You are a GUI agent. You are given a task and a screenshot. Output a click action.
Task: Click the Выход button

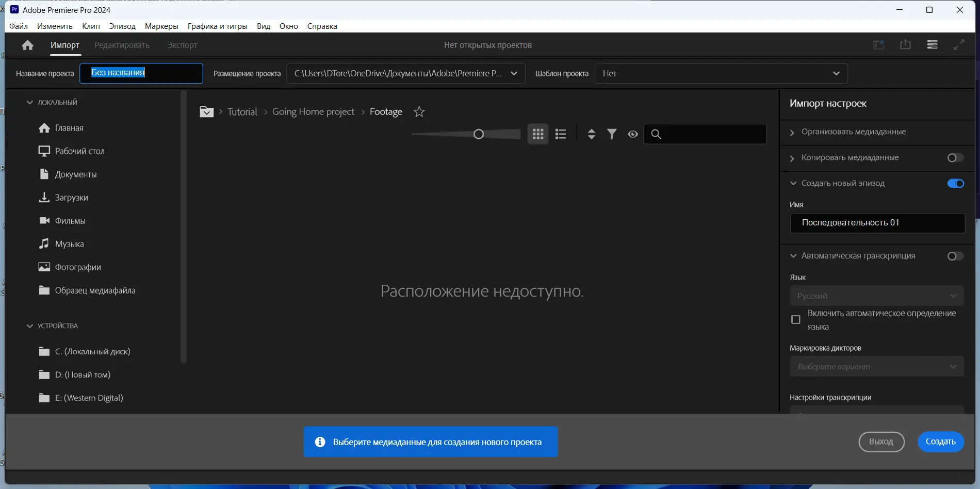pyautogui.click(x=881, y=442)
